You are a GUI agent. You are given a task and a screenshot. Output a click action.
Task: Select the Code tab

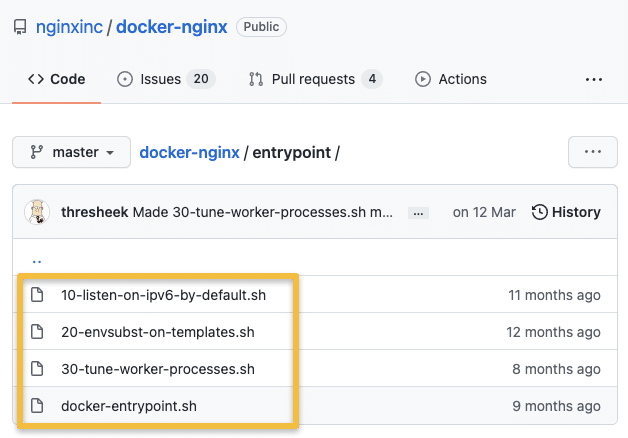(x=57, y=79)
